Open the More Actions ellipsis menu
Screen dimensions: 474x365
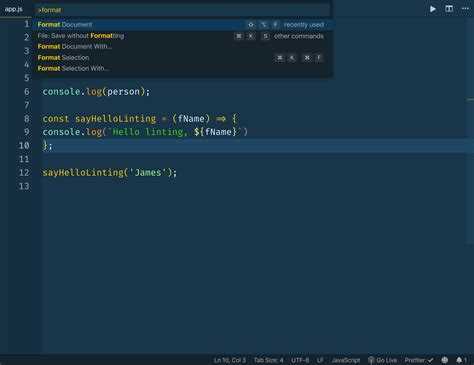coord(465,9)
